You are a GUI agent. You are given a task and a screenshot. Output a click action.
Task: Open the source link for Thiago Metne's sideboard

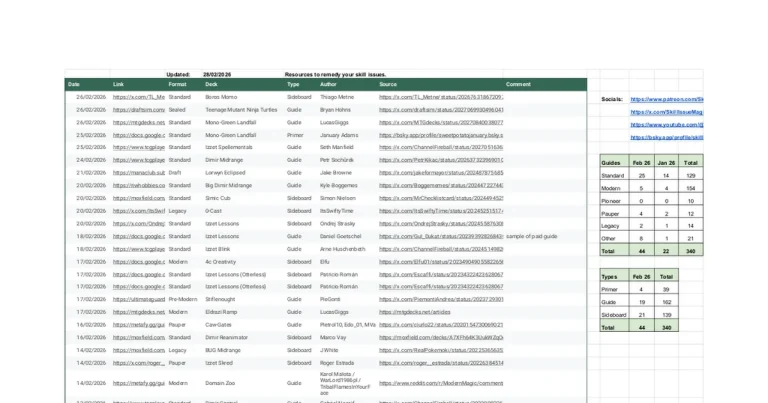pyautogui.click(x=441, y=97)
